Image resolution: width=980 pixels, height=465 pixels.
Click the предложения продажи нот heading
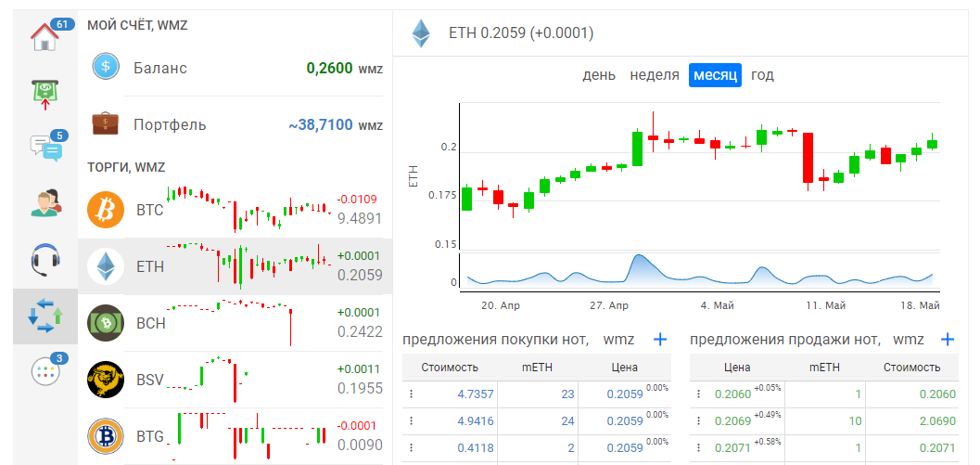pos(785,340)
